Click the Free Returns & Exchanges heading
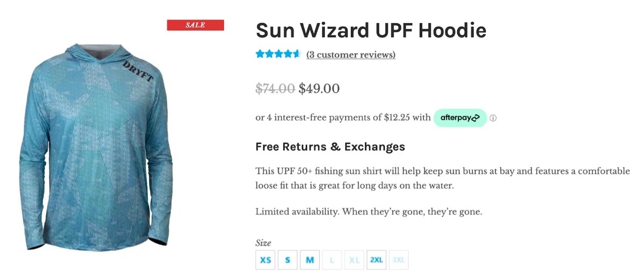644x274 pixels. pyautogui.click(x=330, y=147)
